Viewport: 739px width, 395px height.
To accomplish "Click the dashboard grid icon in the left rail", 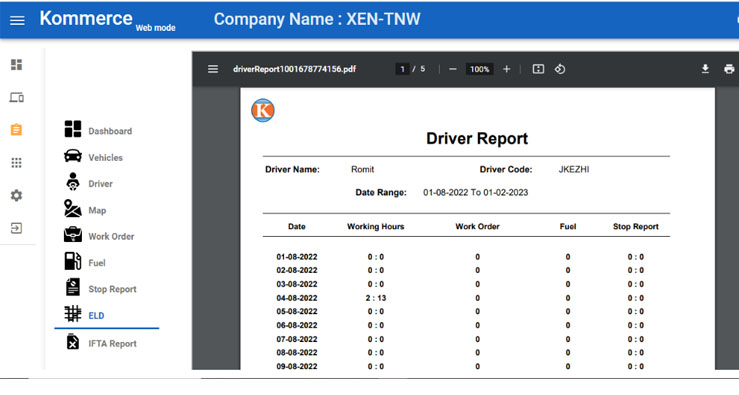I will click(16, 65).
